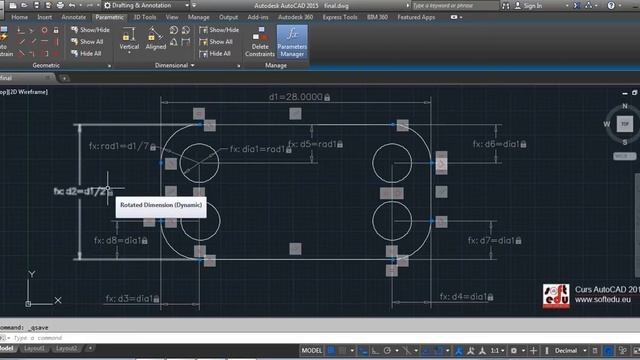640x360 pixels.
Task: Click the Save As icon in Quick Access toolbar
Action: click(x=48, y=5)
